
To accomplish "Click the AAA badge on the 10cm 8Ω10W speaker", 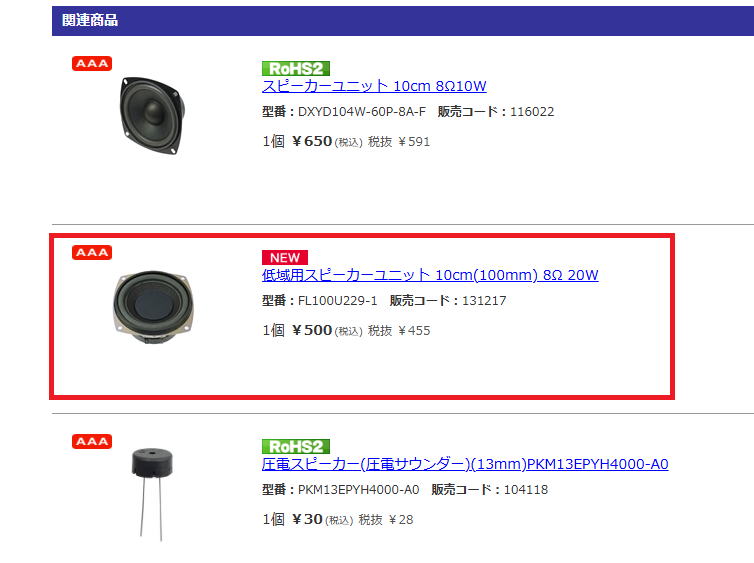I will pos(92,63).
